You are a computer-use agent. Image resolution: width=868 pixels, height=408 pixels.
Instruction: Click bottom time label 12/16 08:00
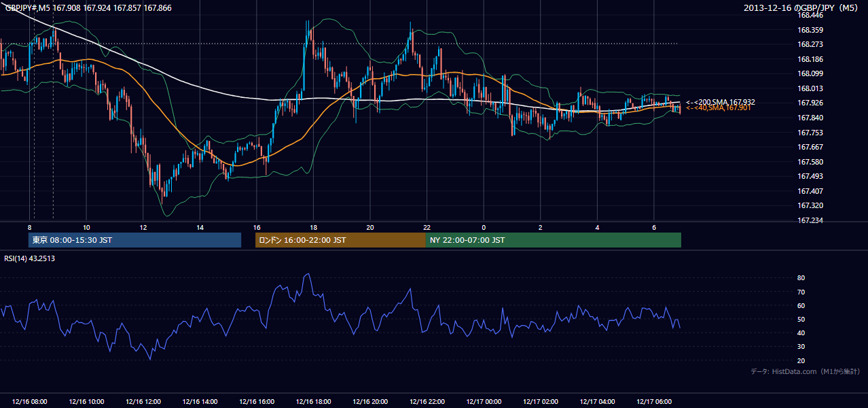point(30,402)
